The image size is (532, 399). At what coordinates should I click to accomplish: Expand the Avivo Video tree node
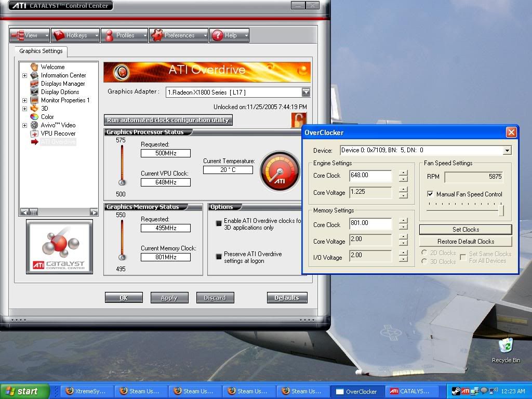point(25,125)
